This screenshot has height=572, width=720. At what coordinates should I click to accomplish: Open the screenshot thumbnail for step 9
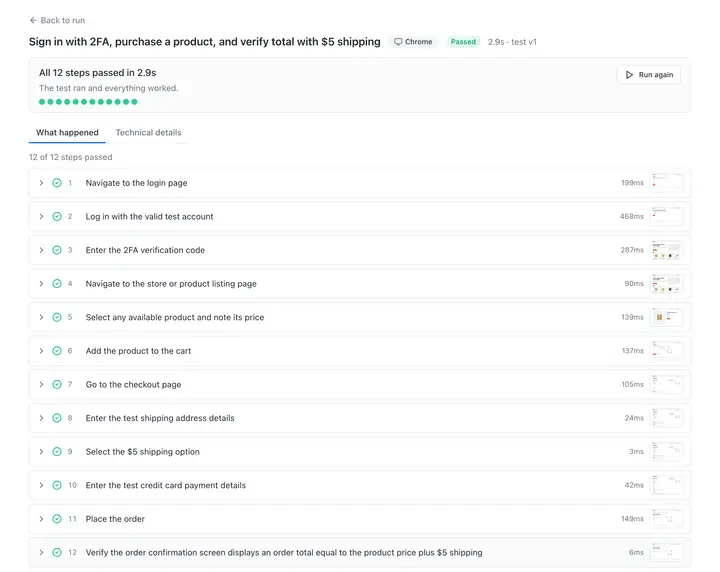[667, 452]
